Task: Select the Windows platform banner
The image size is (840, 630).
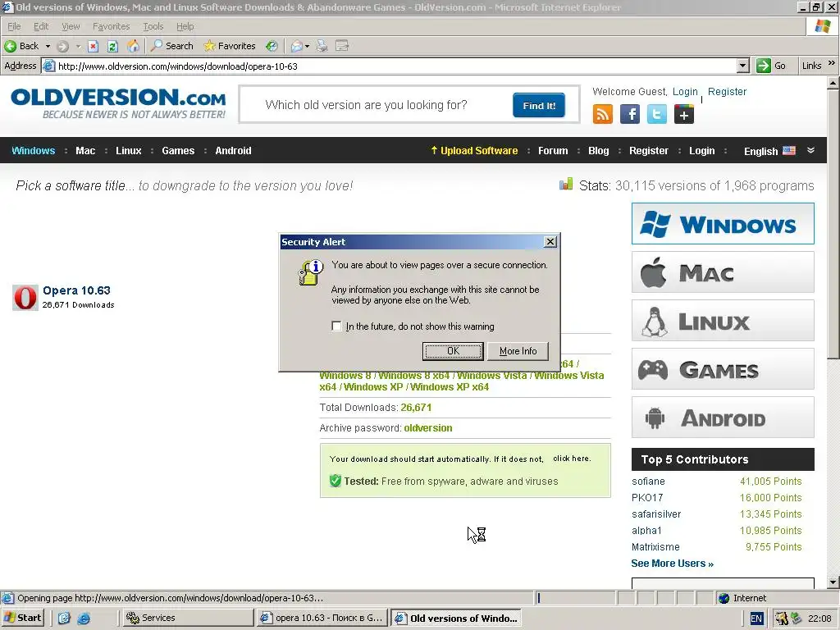Action: coord(723,223)
